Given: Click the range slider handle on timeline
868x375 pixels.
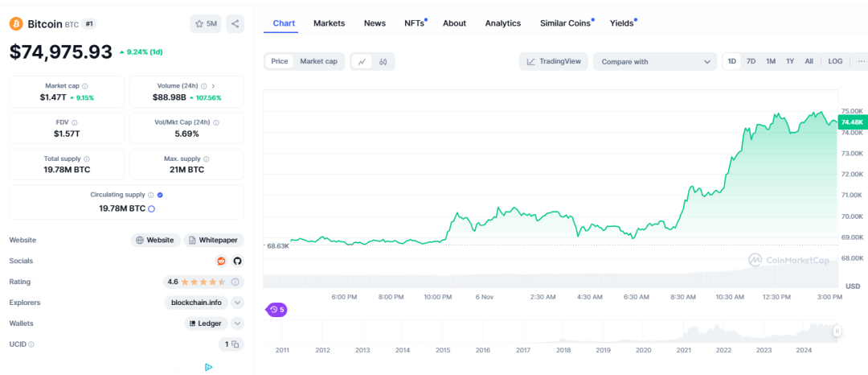Looking at the screenshot, I should (x=837, y=331).
